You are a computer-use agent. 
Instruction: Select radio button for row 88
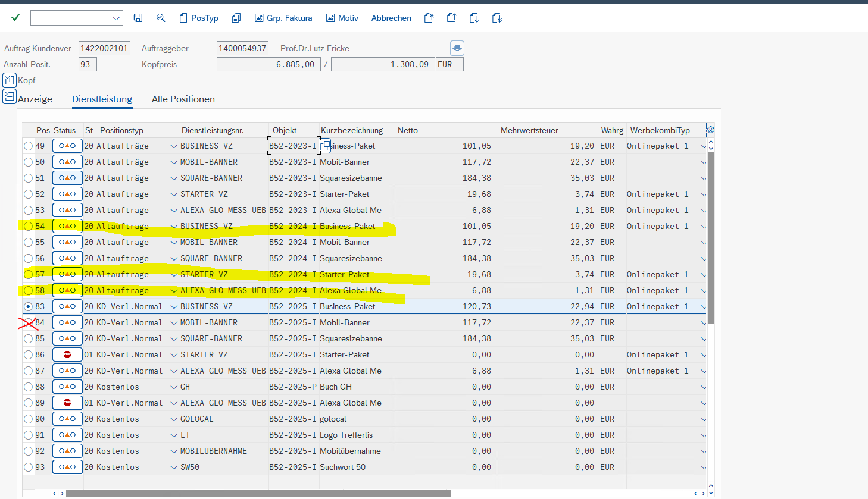[28, 387]
